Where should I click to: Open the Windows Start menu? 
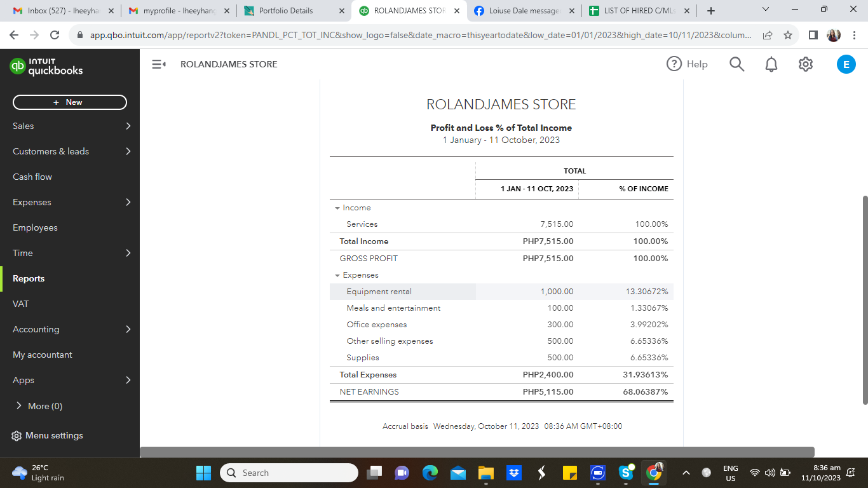tap(203, 473)
